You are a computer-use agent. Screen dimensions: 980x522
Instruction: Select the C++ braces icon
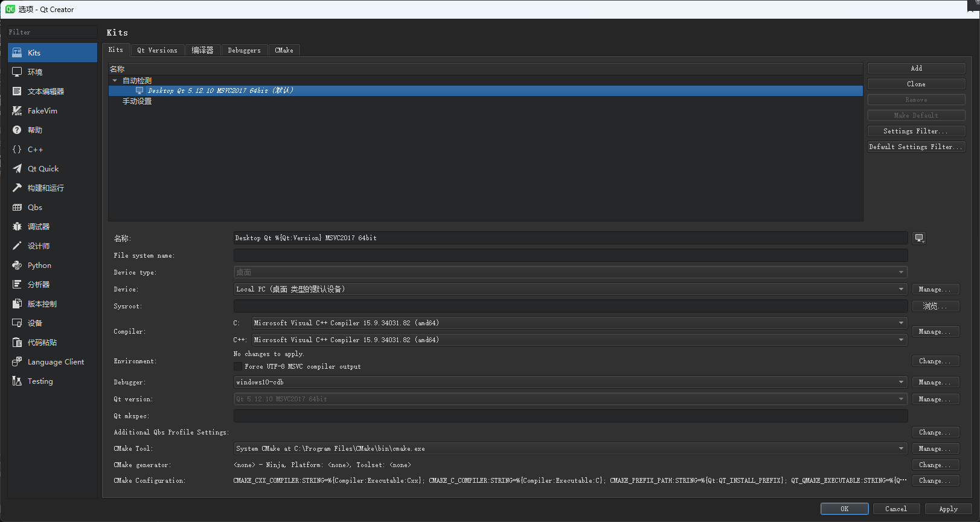(x=17, y=149)
